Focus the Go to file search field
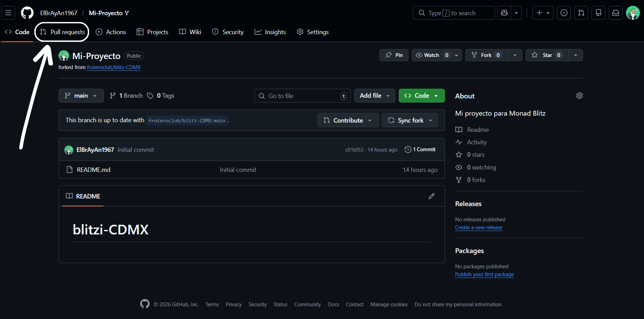Image resolution: width=644 pixels, height=319 pixels. pyautogui.click(x=303, y=96)
